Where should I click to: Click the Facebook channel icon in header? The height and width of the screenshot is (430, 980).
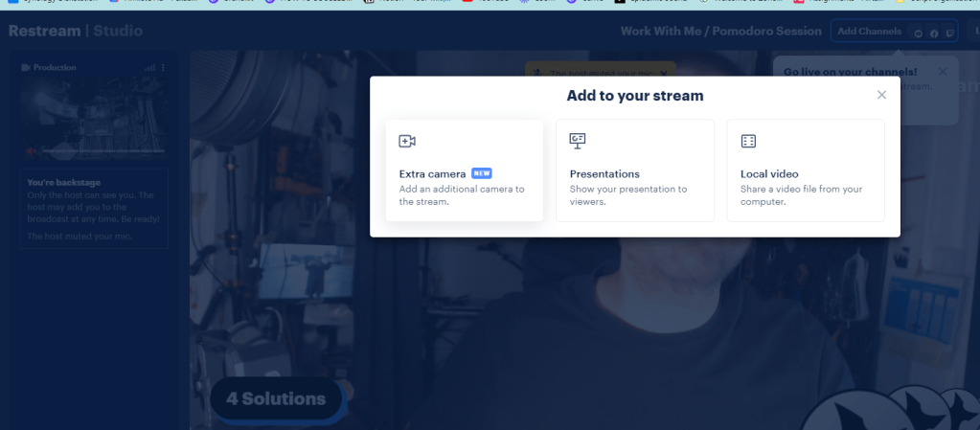(x=934, y=34)
